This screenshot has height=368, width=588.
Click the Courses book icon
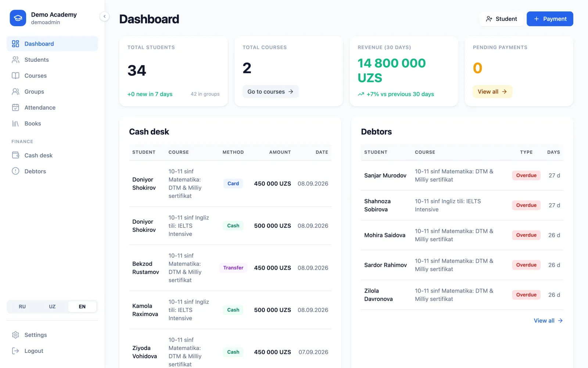click(15, 75)
